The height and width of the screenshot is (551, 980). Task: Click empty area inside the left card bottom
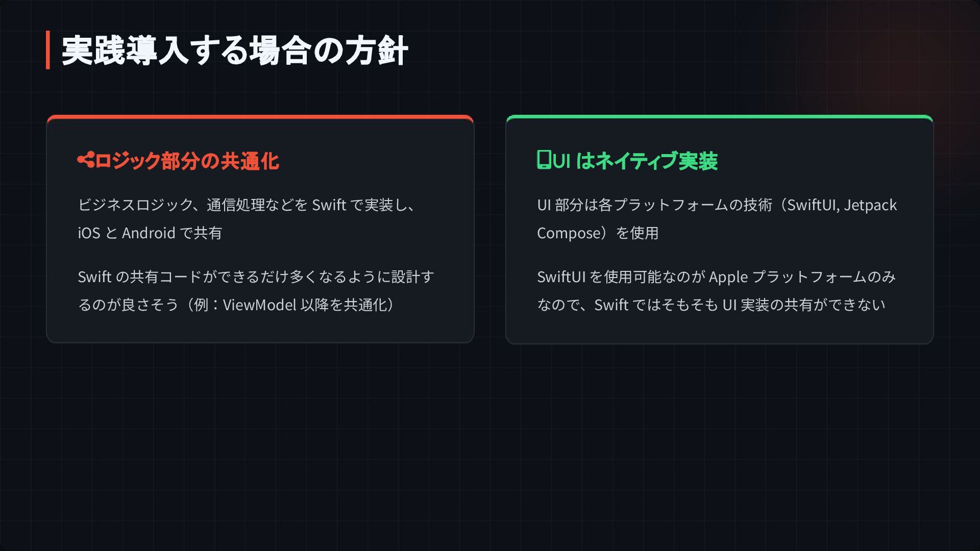[260, 329]
